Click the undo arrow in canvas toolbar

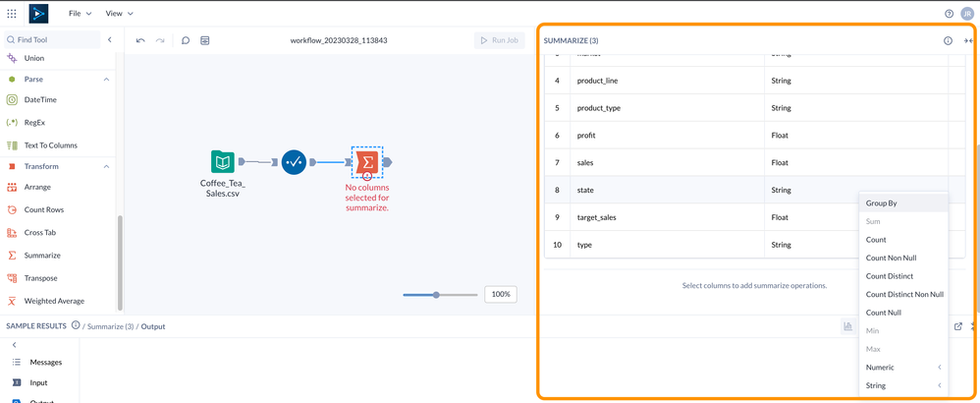[140, 40]
